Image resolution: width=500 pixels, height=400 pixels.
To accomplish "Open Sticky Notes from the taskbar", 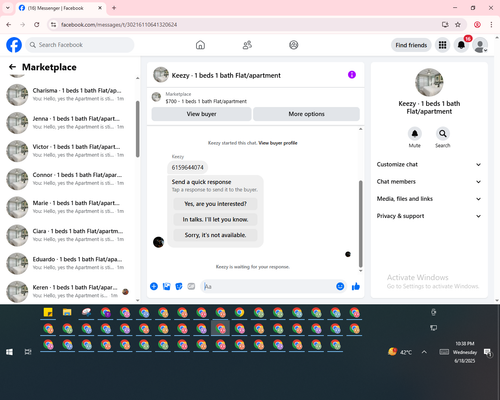I will pos(48,312).
